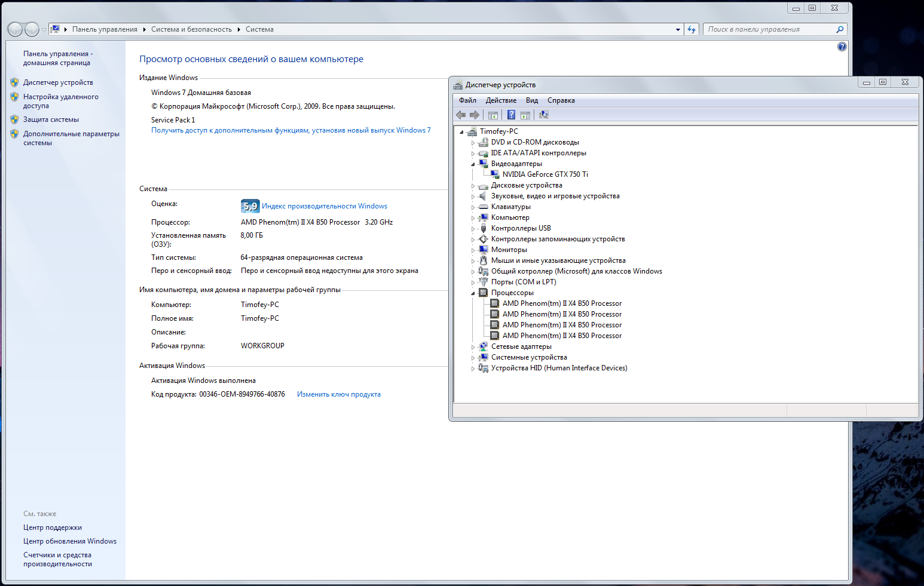This screenshot has width=924, height=586.
Task: Open the address bar history dropdown arrow
Action: 678,29
